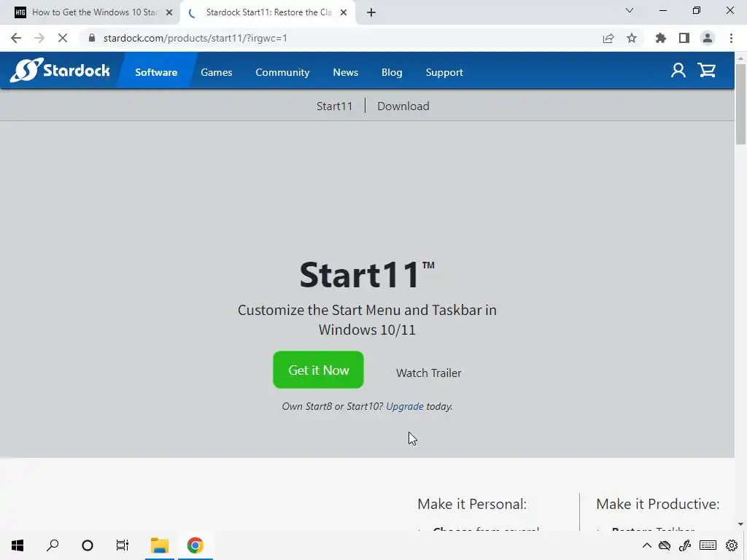
Task: Open the Blog menu item
Action: click(392, 72)
